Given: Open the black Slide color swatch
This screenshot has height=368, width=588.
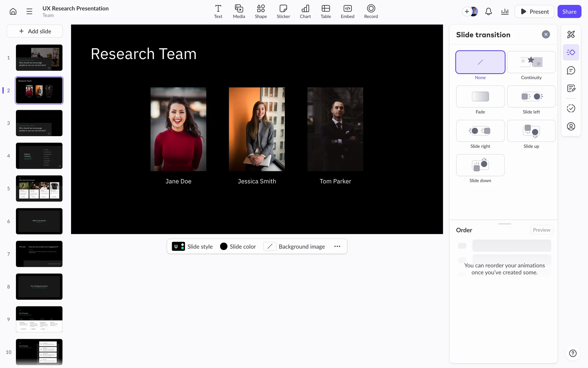Looking at the screenshot, I should (x=224, y=247).
